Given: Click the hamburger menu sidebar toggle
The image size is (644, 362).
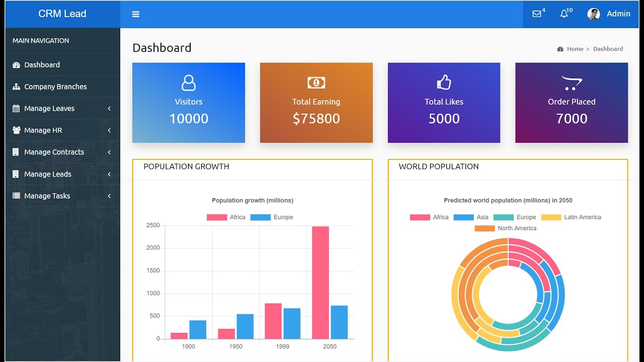Looking at the screenshot, I should (x=135, y=14).
